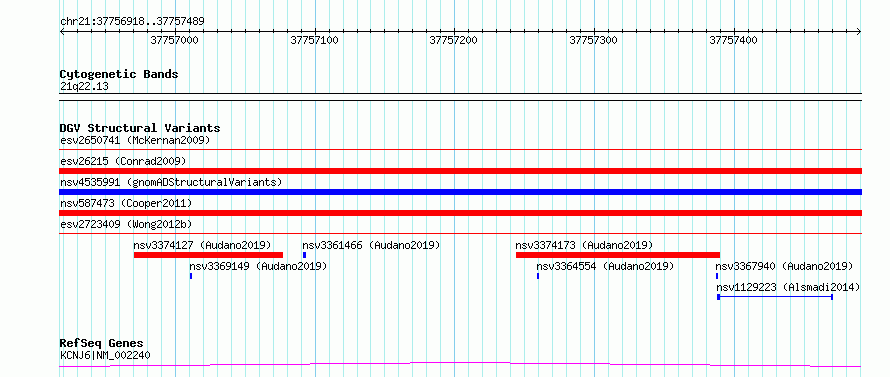
Task: Click the RefSeq Genes track heading
Action: [x=102, y=344]
